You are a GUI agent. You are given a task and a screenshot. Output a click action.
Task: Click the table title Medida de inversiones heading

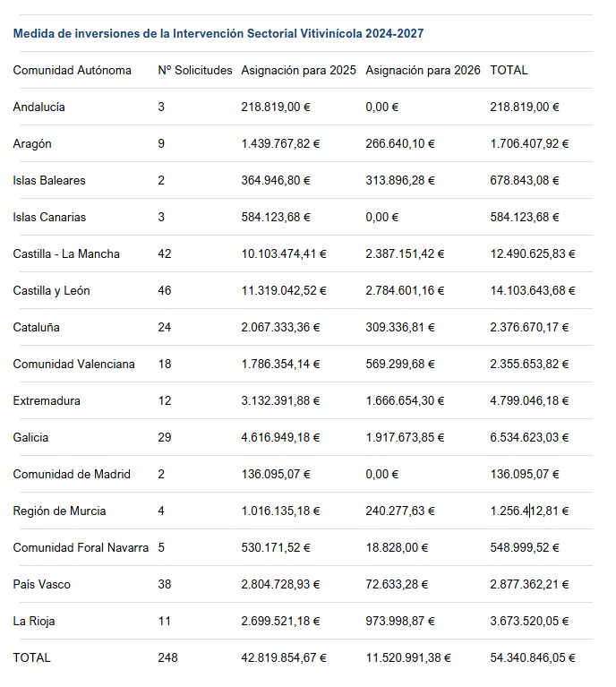[218, 34]
